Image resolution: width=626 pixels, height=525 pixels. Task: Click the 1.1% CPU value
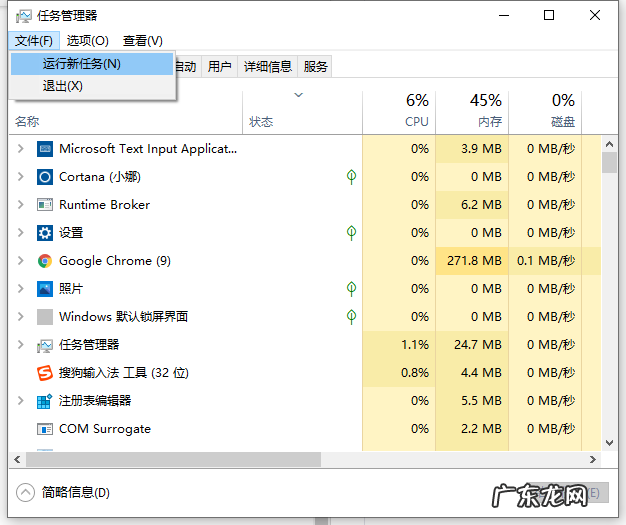(415, 345)
